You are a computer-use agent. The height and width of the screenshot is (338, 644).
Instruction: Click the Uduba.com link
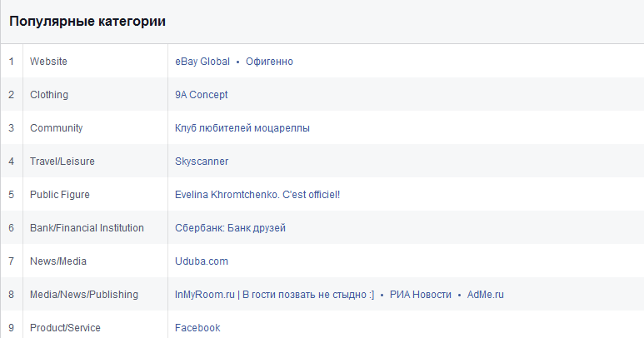click(201, 261)
